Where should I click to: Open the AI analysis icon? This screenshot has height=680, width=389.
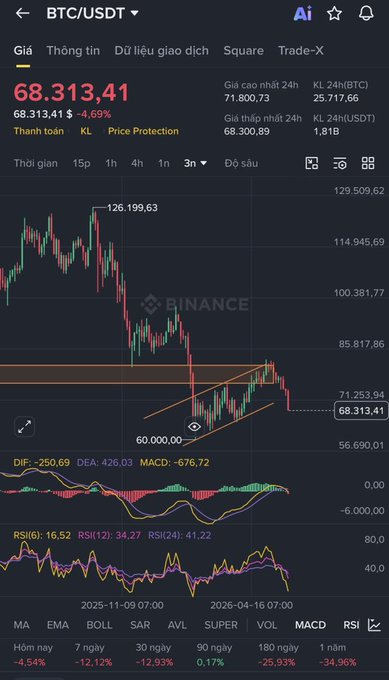pos(303,13)
